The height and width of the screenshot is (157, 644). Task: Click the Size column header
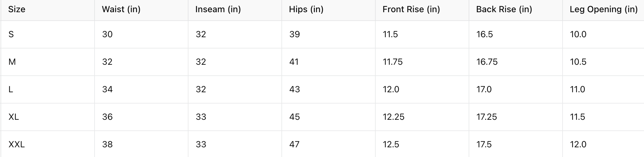(x=17, y=9)
